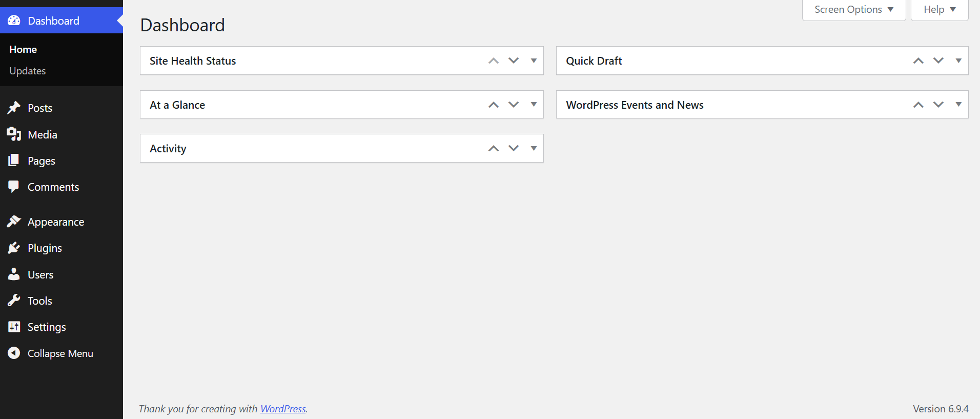Click WordPress Events and News title

click(635, 105)
